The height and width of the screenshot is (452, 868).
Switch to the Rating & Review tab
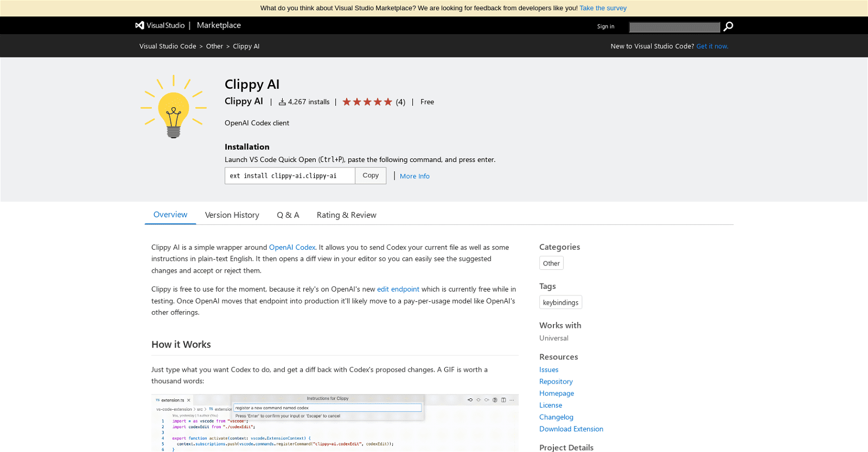pos(347,215)
